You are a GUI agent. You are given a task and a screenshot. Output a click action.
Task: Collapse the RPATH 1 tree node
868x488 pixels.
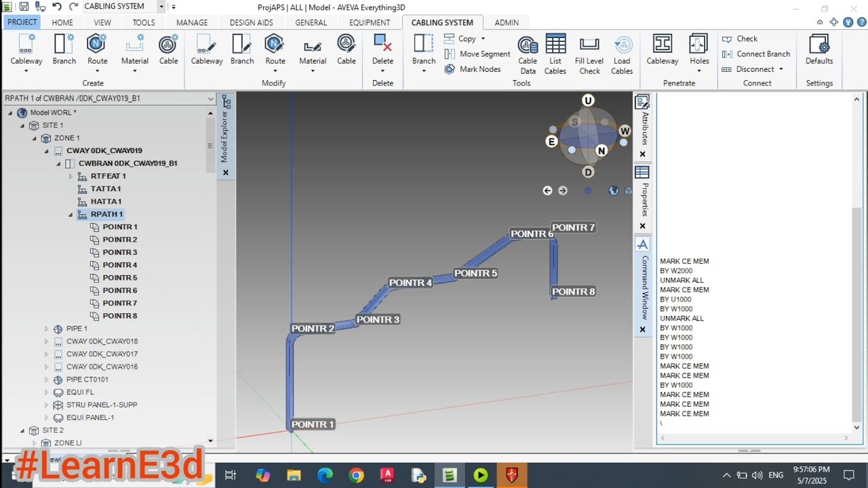pyautogui.click(x=71, y=214)
